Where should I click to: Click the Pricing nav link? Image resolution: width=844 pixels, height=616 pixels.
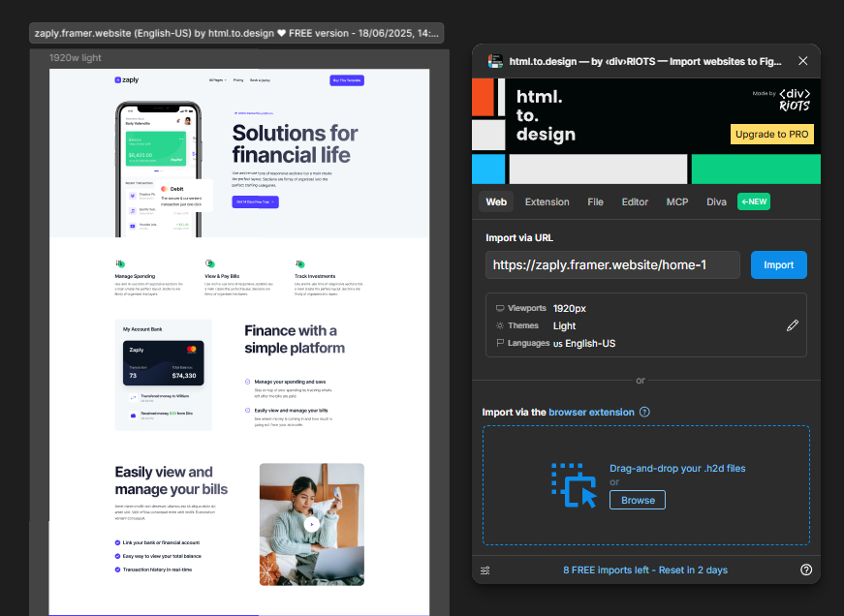click(x=238, y=80)
